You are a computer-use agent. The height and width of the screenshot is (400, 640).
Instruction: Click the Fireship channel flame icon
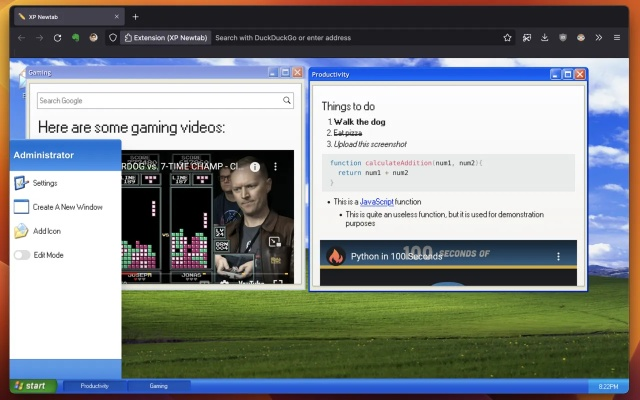point(337,256)
